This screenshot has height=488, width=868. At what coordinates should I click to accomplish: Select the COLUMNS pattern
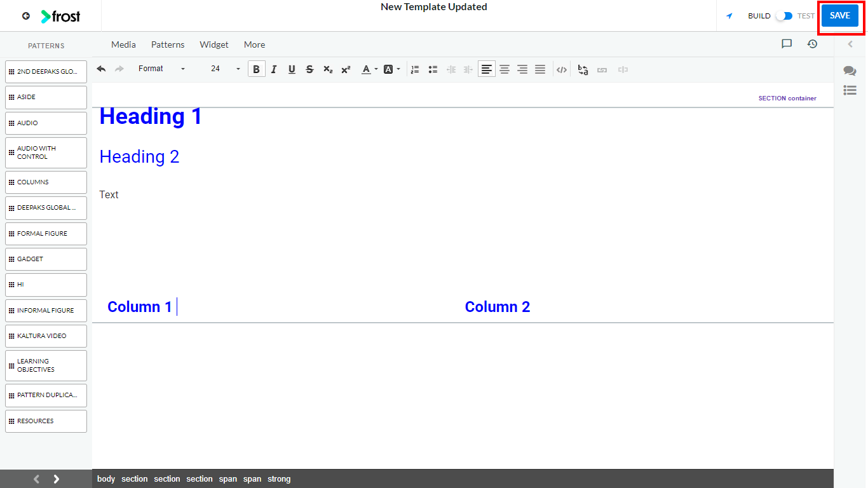coord(46,182)
